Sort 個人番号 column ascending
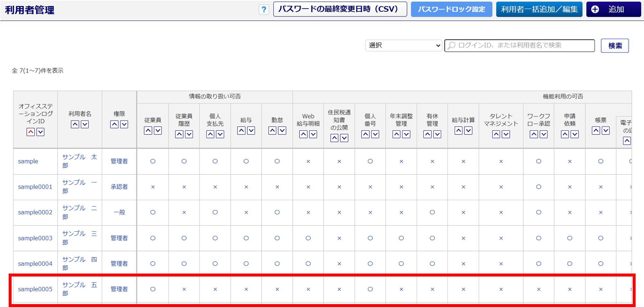This screenshot has height=307, width=644. (365, 135)
